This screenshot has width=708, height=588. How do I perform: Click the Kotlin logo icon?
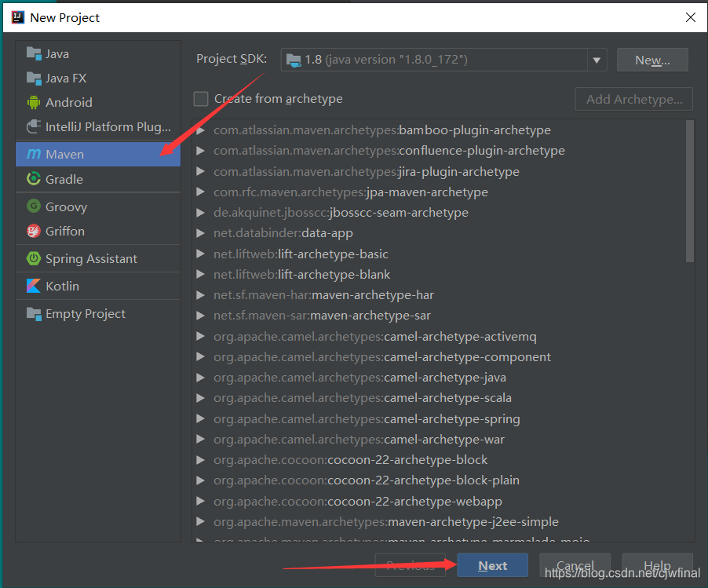34,286
